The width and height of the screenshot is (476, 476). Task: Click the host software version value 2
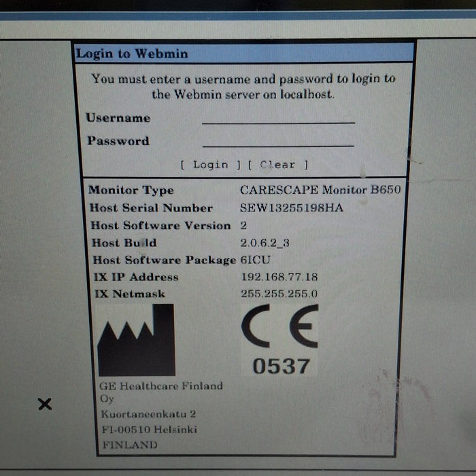click(243, 226)
